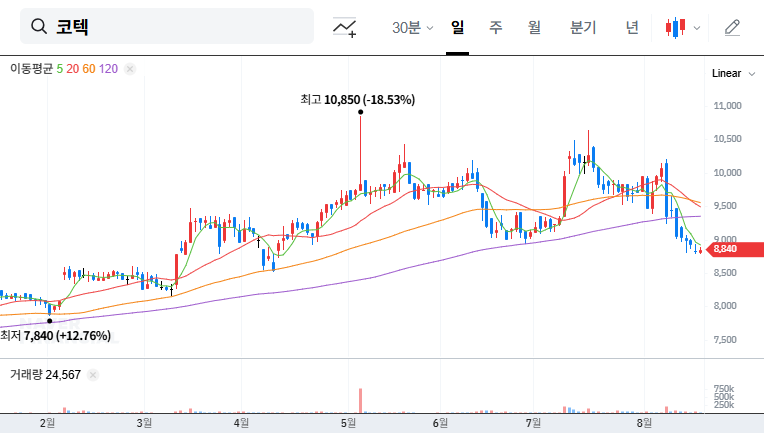The height and width of the screenshot is (433, 764).
Task: Activate the pencil drawing tool
Action: pyautogui.click(x=732, y=27)
